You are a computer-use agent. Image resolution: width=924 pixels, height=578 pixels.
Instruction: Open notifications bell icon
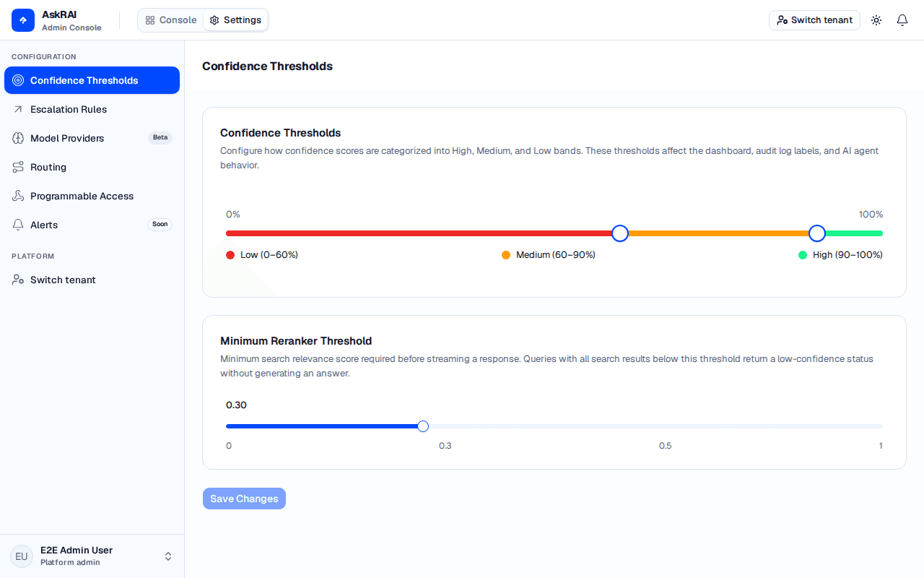[902, 20]
